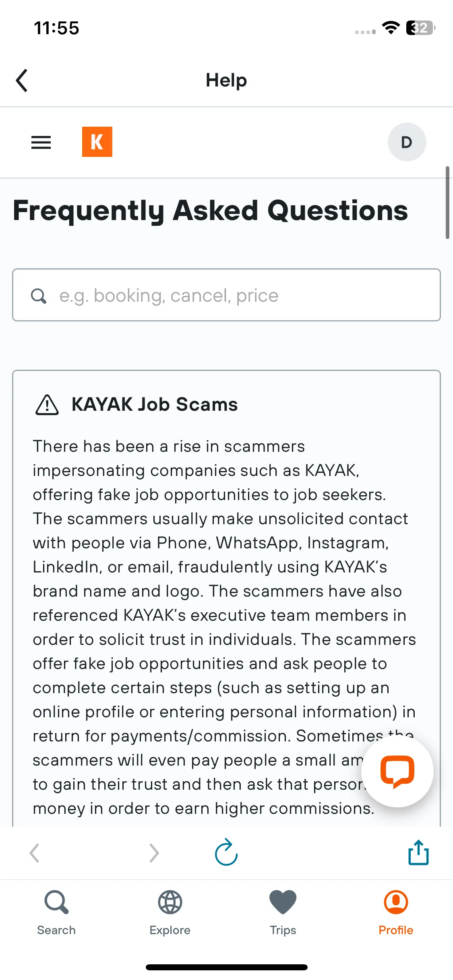Share the page via share icon
The image size is (453, 980).
coord(418,852)
